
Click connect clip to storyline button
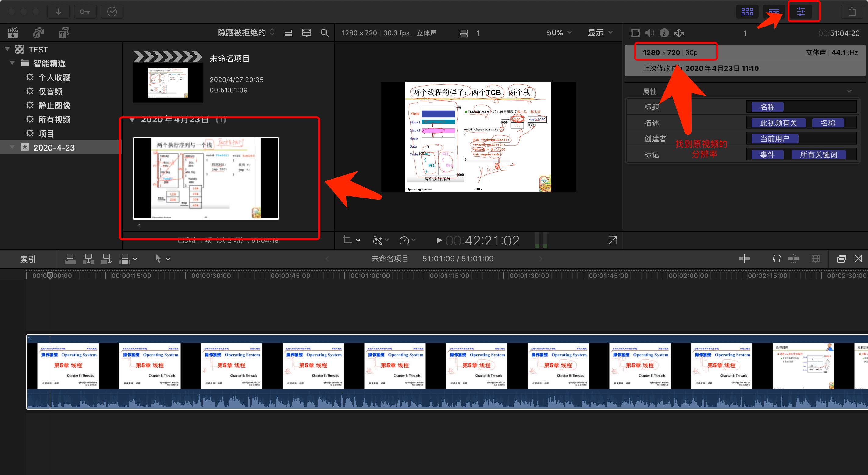pyautogui.click(x=70, y=259)
